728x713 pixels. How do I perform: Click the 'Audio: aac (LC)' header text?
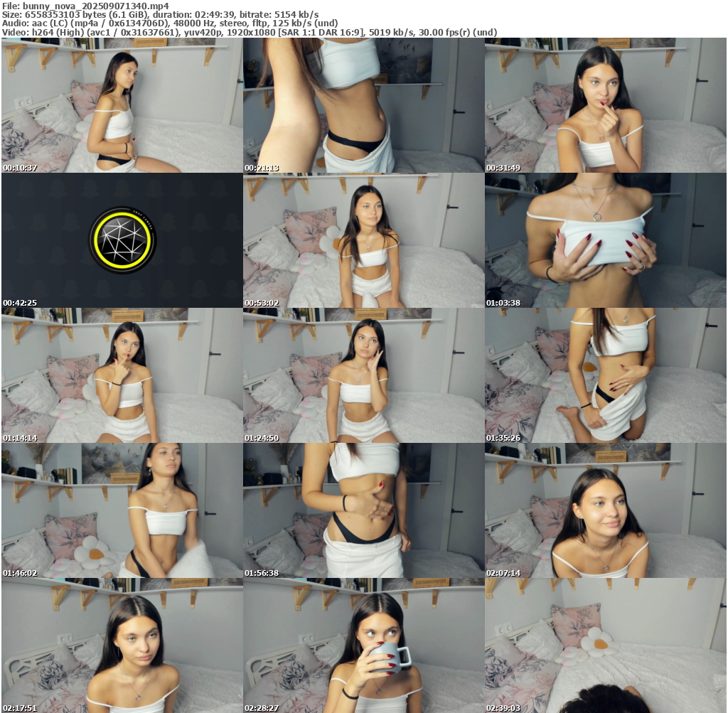[x=34, y=23]
